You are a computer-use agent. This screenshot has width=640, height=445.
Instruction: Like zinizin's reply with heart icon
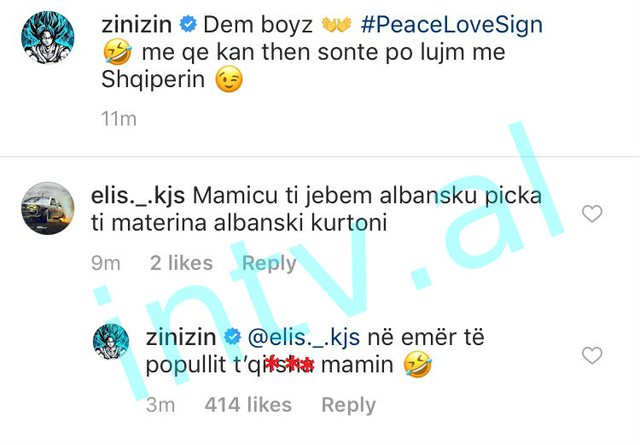click(x=592, y=355)
